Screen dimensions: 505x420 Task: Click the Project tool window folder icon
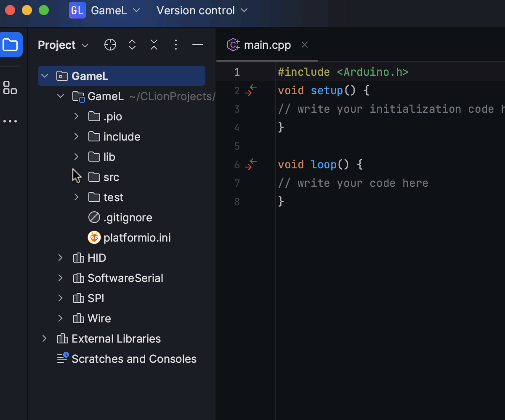pos(11,45)
